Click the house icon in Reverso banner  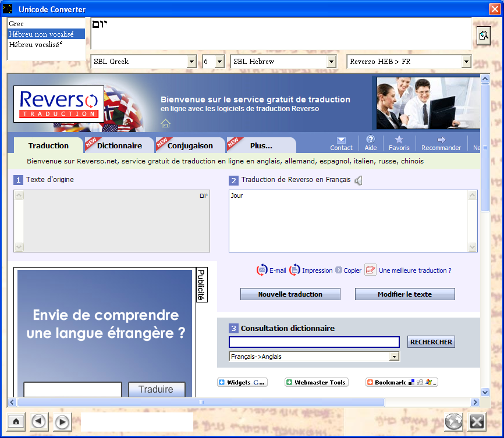pyautogui.click(x=165, y=123)
